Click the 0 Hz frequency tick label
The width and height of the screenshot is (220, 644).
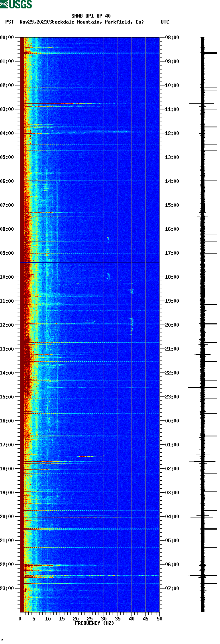coord(20,619)
